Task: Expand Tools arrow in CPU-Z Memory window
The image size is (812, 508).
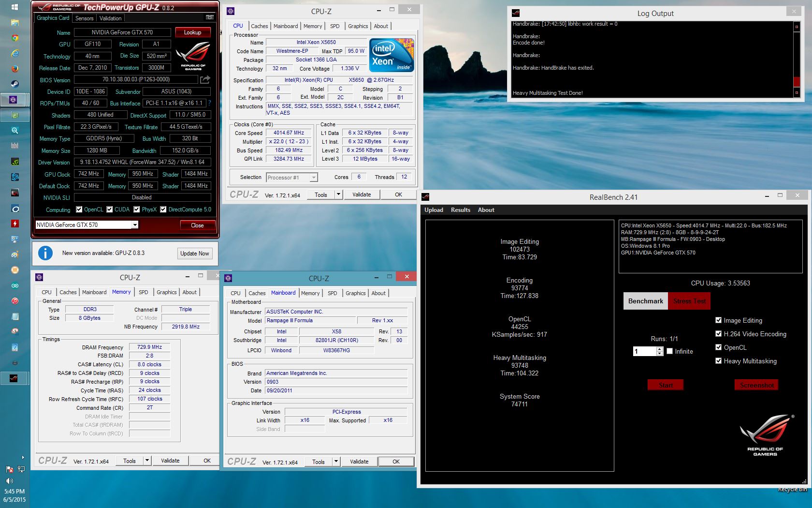Action: [147, 461]
